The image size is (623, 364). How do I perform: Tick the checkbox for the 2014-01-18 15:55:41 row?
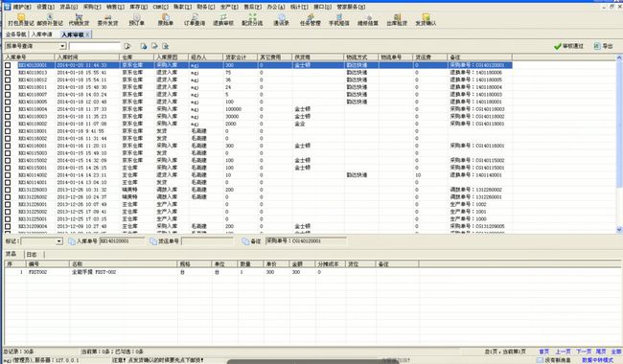click(8, 73)
